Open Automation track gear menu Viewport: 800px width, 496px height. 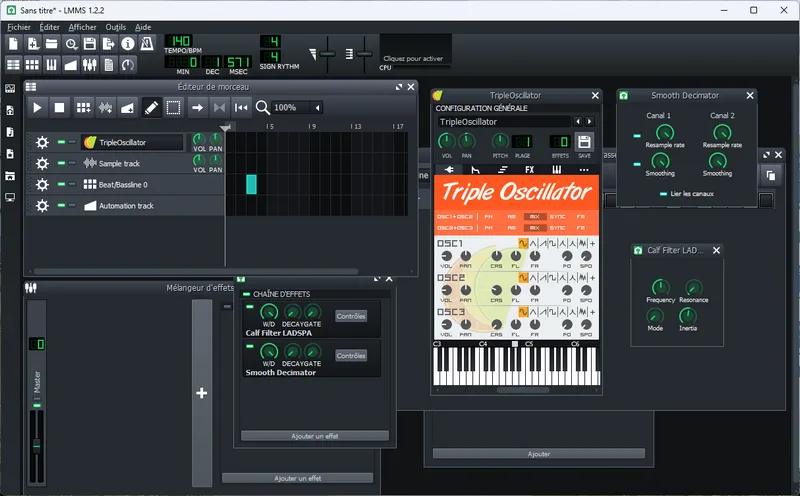point(42,206)
